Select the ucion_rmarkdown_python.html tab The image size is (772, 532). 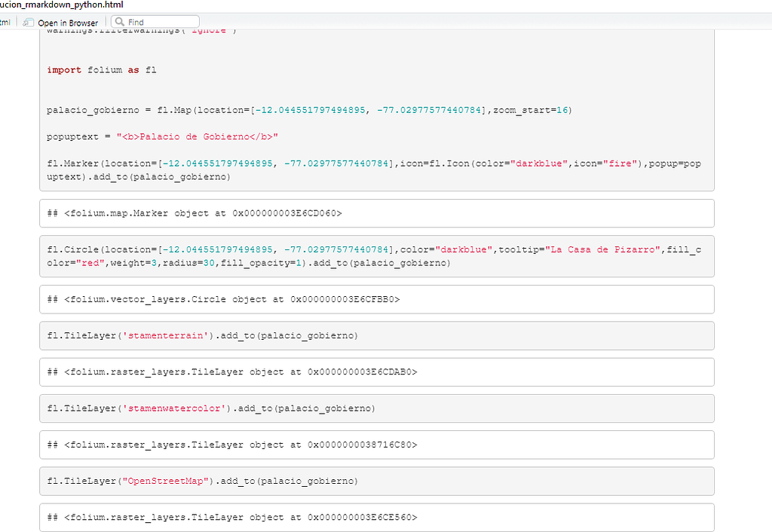[60, 5]
